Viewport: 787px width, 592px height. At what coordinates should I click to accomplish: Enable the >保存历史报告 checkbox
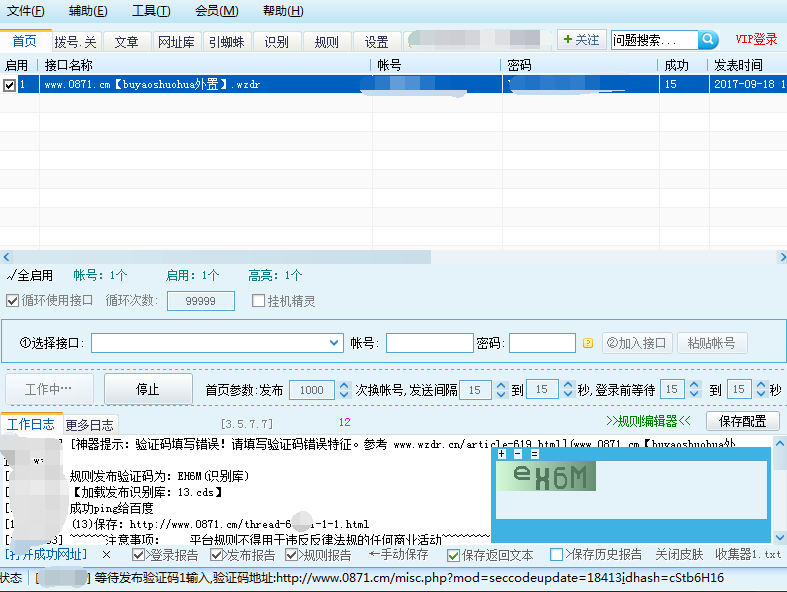pos(556,554)
